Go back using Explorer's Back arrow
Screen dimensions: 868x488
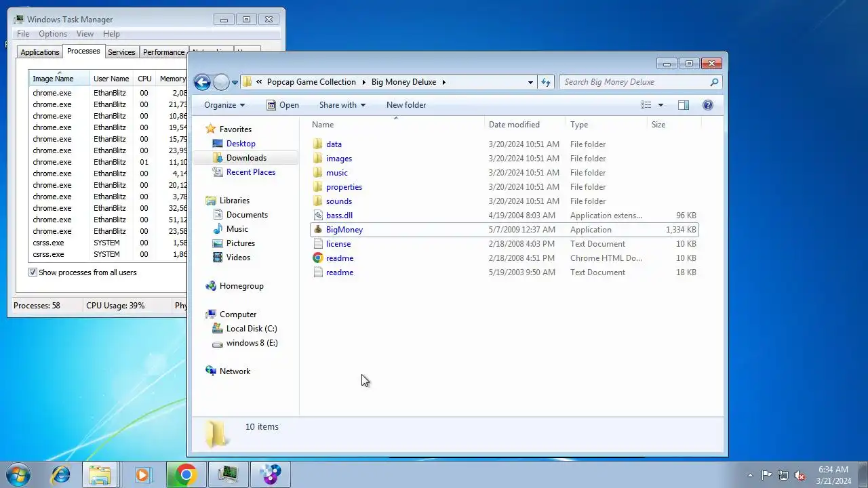202,82
